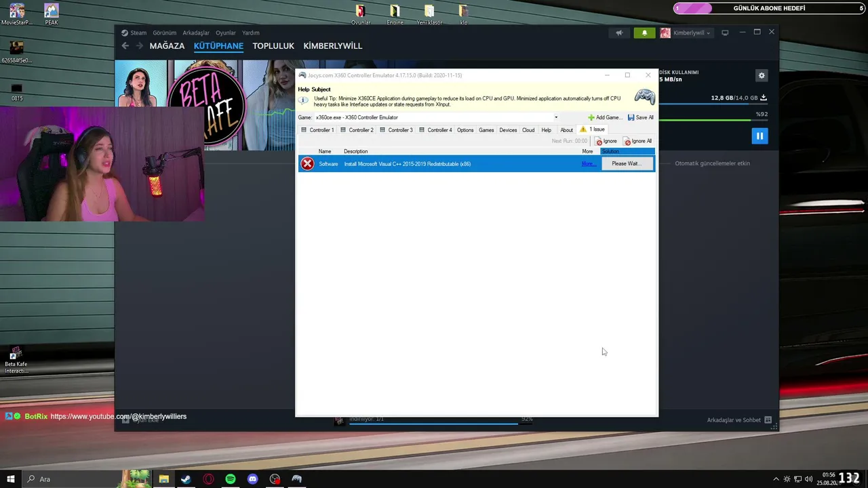Go forward in Steam navigation
The image size is (868, 488).
(x=140, y=46)
